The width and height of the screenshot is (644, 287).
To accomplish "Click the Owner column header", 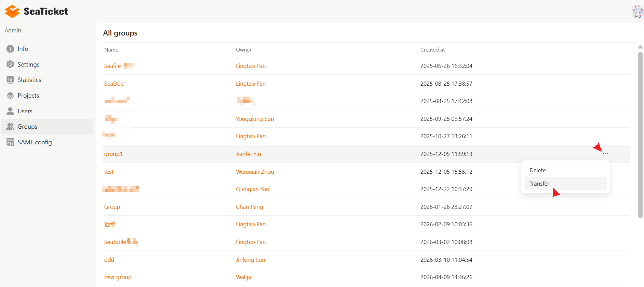I will (243, 50).
